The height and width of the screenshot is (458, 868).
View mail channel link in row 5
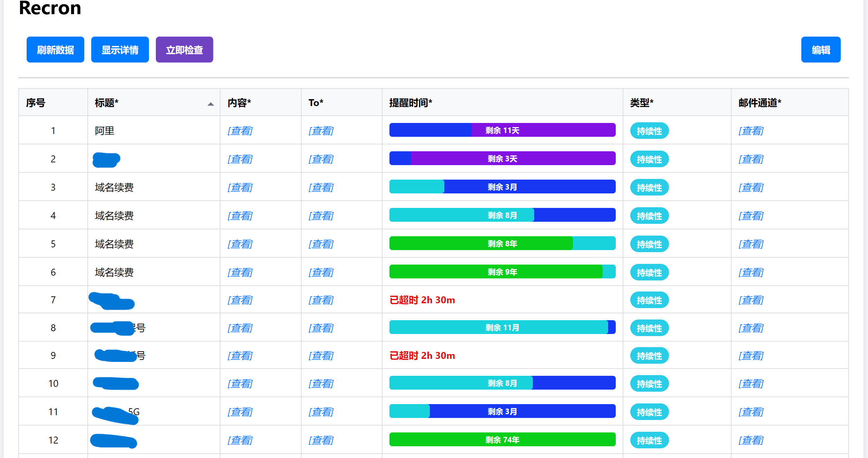[751, 244]
